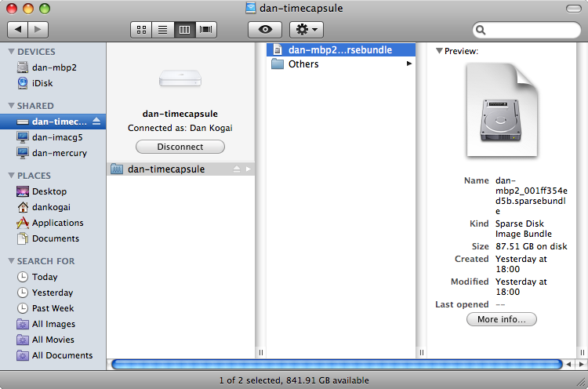Click the 'Connected as: Dan Kogai' text
Screen dimensions: 588x389
(x=180, y=128)
